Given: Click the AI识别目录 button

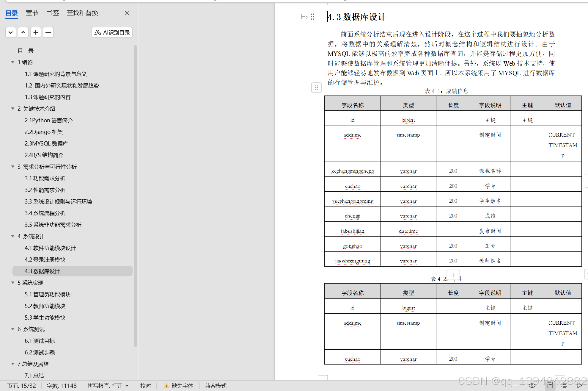Looking at the screenshot, I should click(x=112, y=32).
